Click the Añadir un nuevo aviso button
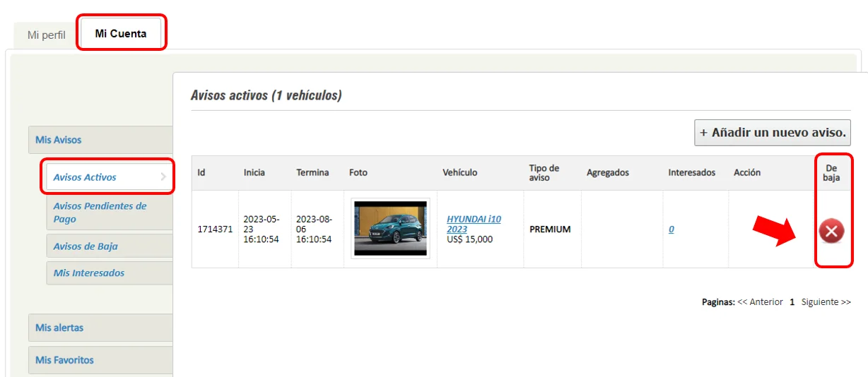The height and width of the screenshot is (377, 868). [772, 133]
